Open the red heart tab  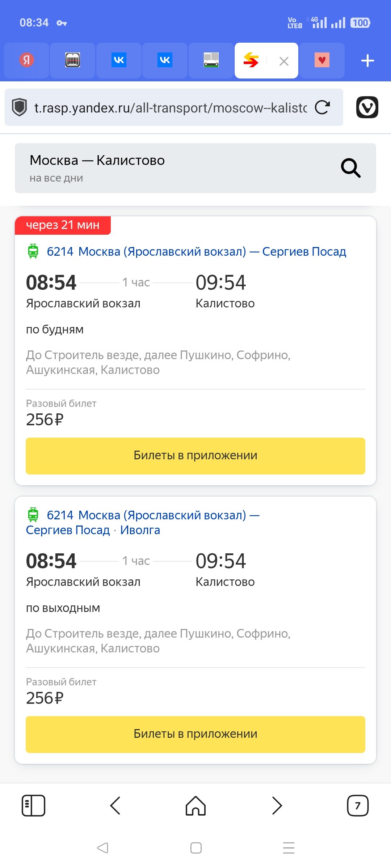(322, 60)
